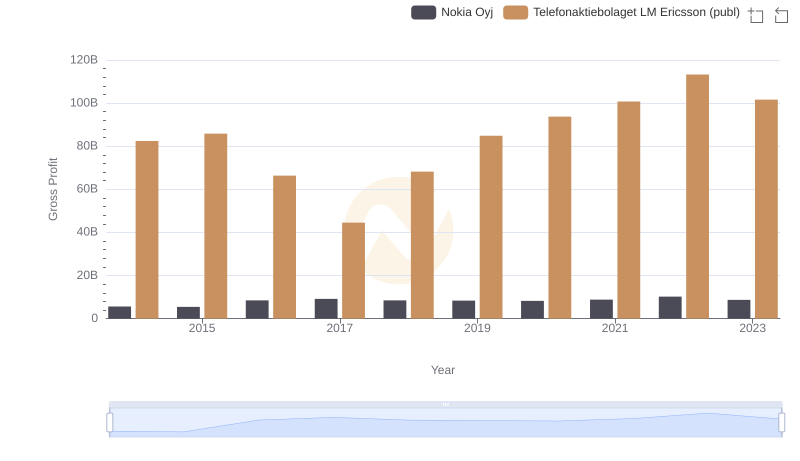The width and height of the screenshot is (800, 461).
Task: Click the left handle of the zoom slider
Action: pos(110,422)
